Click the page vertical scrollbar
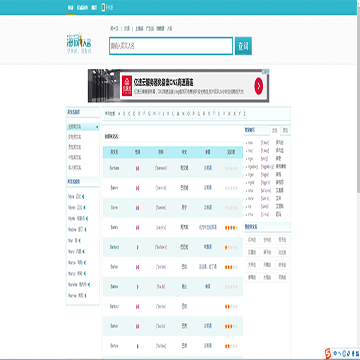Image resolution: width=360 pixels, height=360 pixels. [x=358, y=96]
